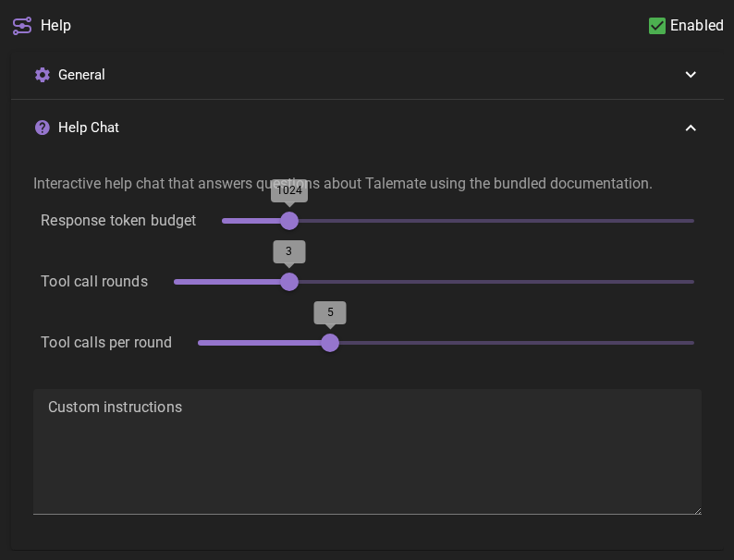Click the Tool calls per round slider handle
The width and height of the screenshot is (734, 560).
[x=330, y=343]
